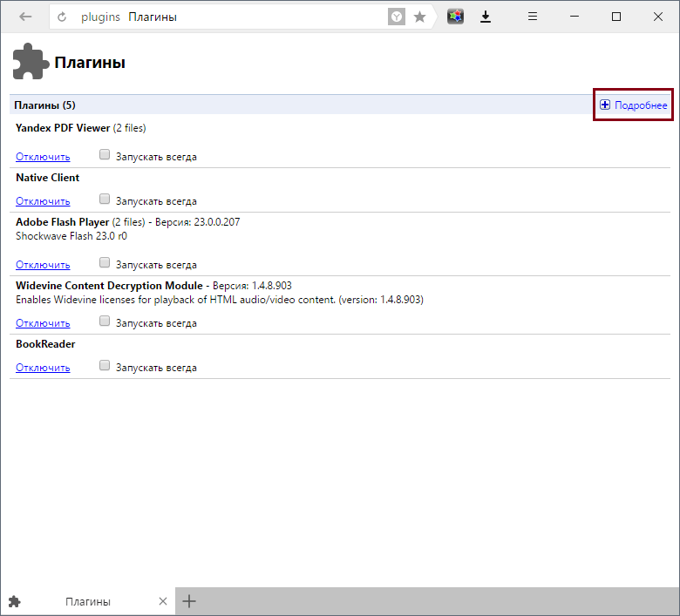The height and width of the screenshot is (616, 680).
Task: Open a new tab with plus button
Action: pyautogui.click(x=189, y=601)
